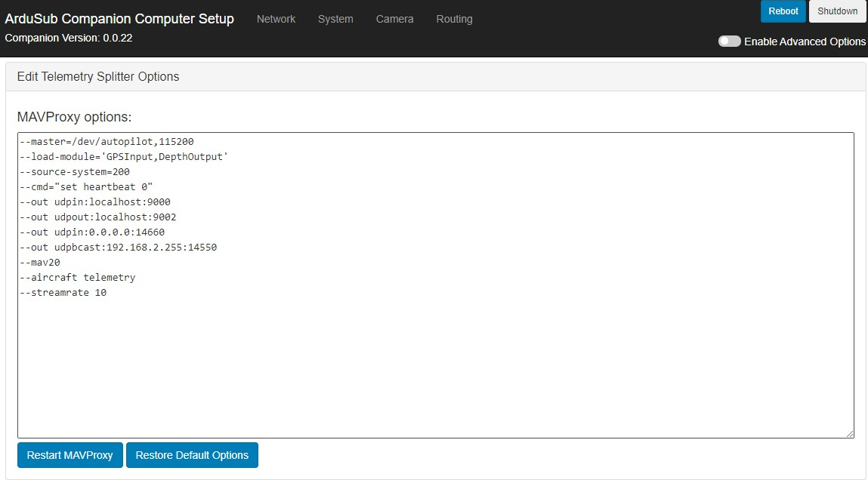Click the --source-system=200 line
Image resolution: width=868 pixels, height=480 pixels.
75,172
